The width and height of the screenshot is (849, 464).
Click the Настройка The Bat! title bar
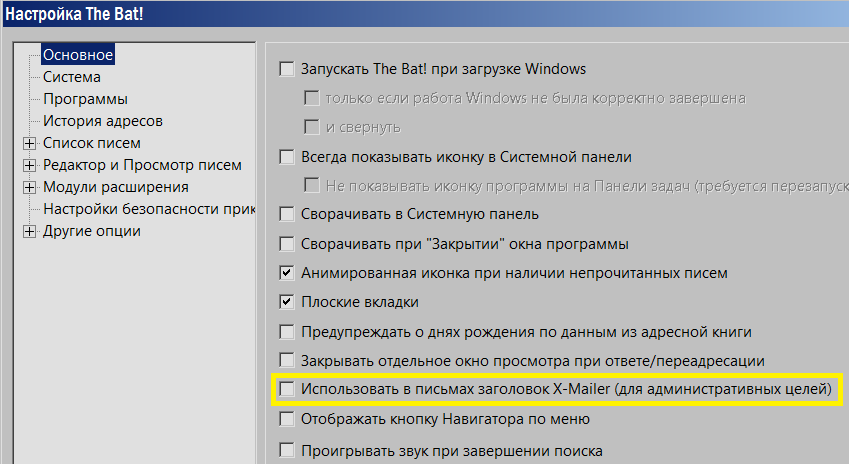pyautogui.click(x=424, y=14)
